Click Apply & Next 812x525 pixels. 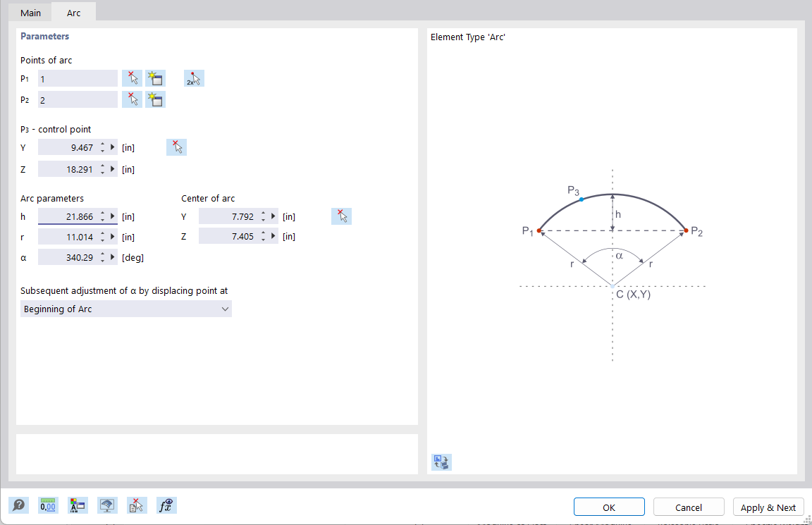pos(768,507)
